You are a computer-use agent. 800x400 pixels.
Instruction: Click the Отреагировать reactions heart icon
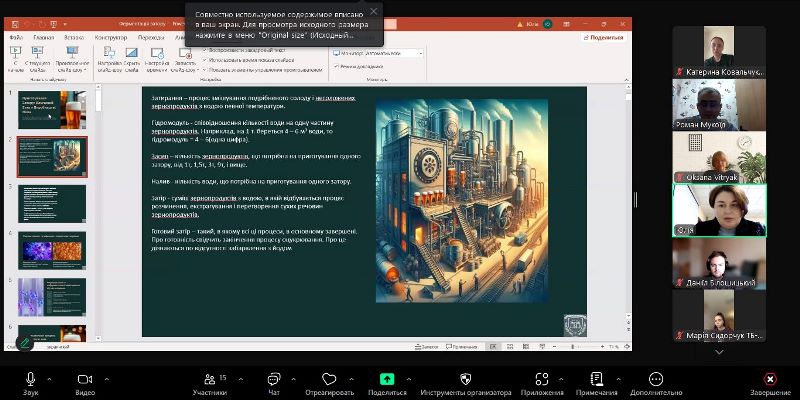(x=330, y=379)
